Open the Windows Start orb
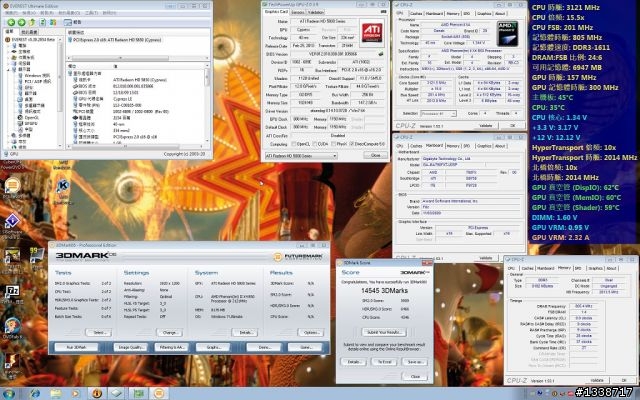Screen dimensions: 640x400 point(8,394)
